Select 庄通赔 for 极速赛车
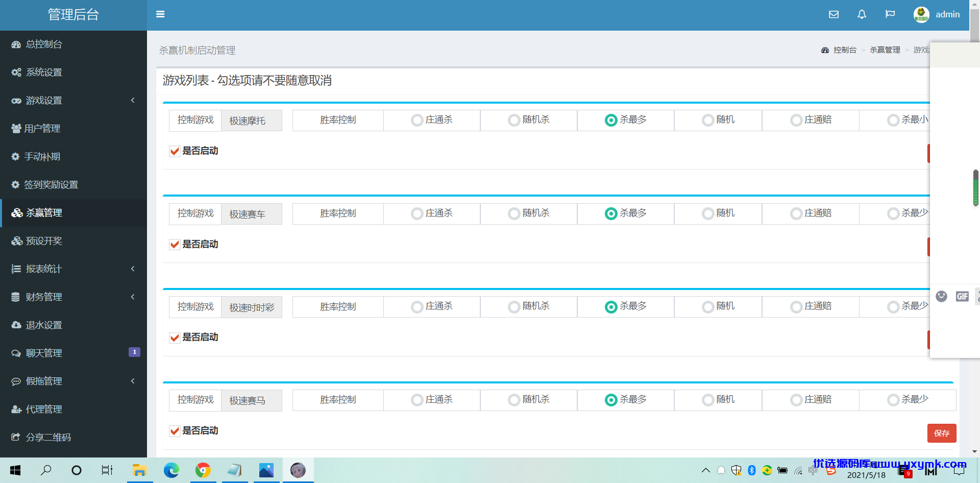The width and height of the screenshot is (980, 483). click(x=796, y=214)
